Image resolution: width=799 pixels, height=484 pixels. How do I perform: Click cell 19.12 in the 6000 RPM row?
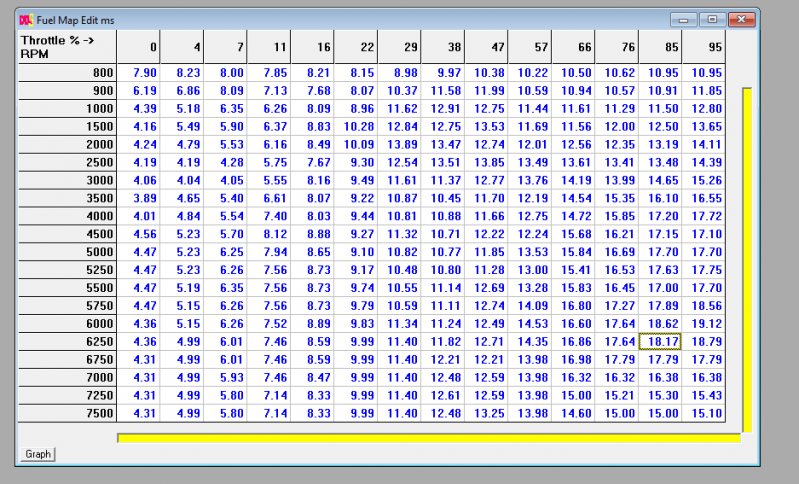(704, 324)
